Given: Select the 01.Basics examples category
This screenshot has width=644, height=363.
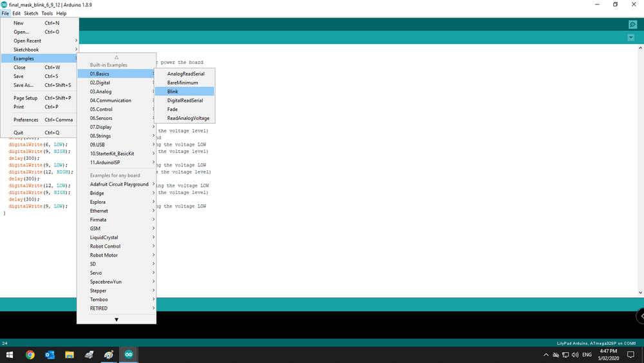Looking at the screenshot, I should [x=116, y=74].
